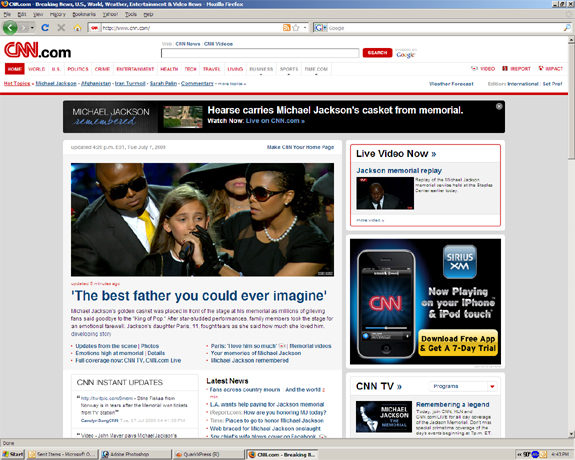Open L.A. wants help paying for memorial link
The height and width of the screenshot is (460, 575).
[x=267, y=404]
